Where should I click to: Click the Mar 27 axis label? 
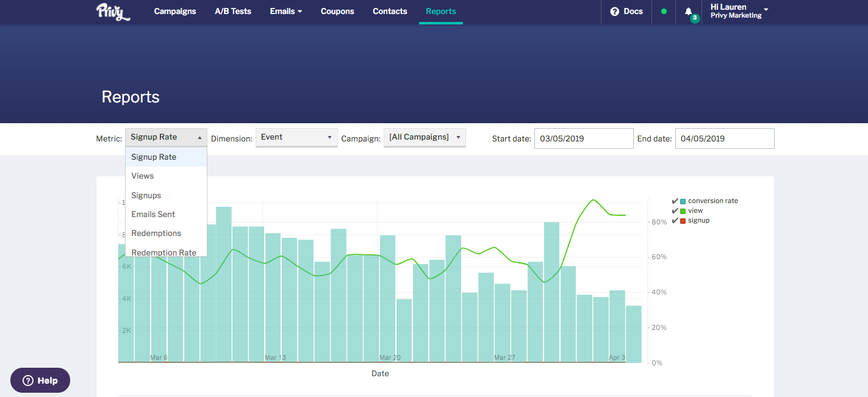[x=504, y=358]
